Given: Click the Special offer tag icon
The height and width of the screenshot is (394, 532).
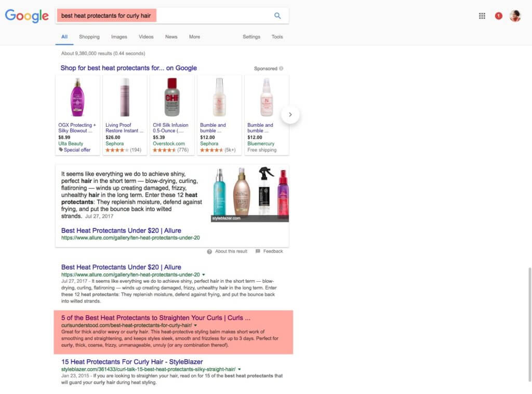Looking at the screenshot, I should click(61, 150).
